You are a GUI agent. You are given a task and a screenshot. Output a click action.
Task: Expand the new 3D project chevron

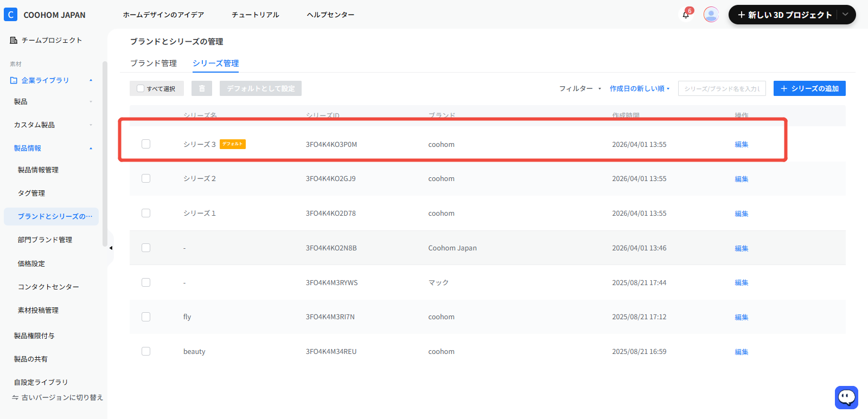tap(845, 15)
